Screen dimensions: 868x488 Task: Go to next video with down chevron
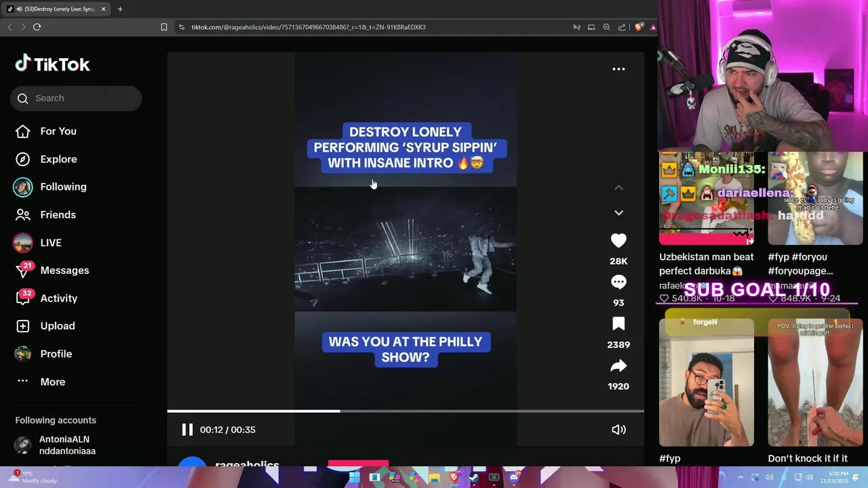618,213
